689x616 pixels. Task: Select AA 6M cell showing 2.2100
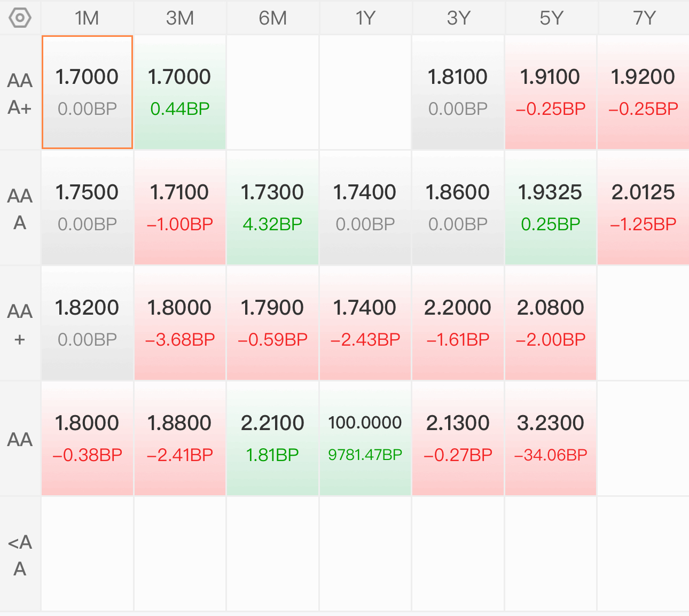(272, 438)
